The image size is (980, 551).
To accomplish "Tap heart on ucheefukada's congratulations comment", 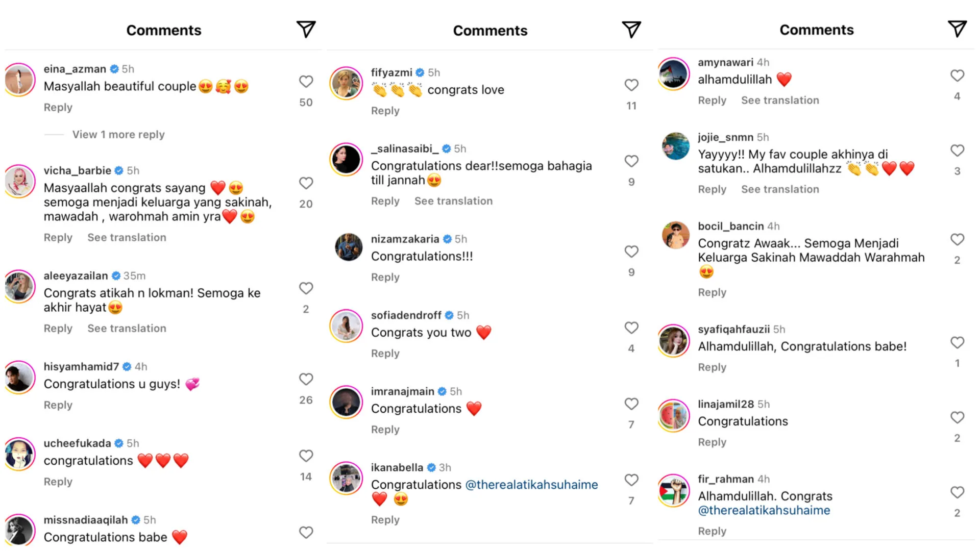I will point(306,456).
